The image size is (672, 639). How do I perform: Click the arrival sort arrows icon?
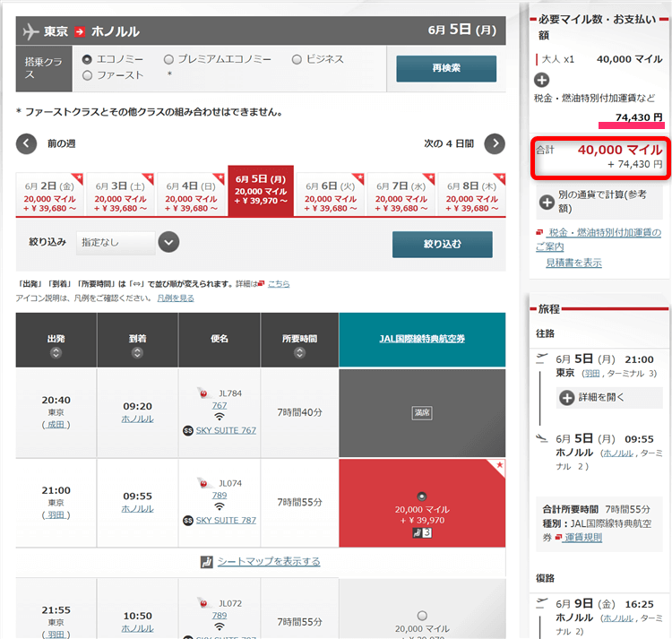click(x=137, y=352)
